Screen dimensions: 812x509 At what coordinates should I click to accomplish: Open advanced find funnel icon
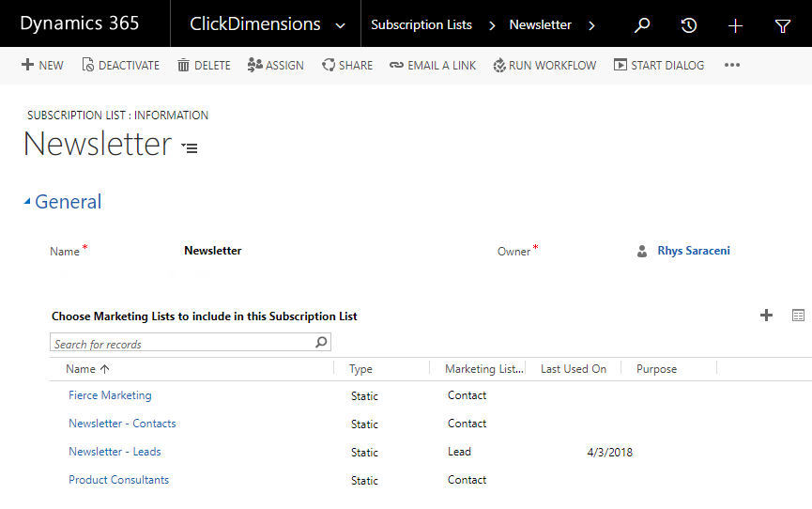(x=783, y=25)
